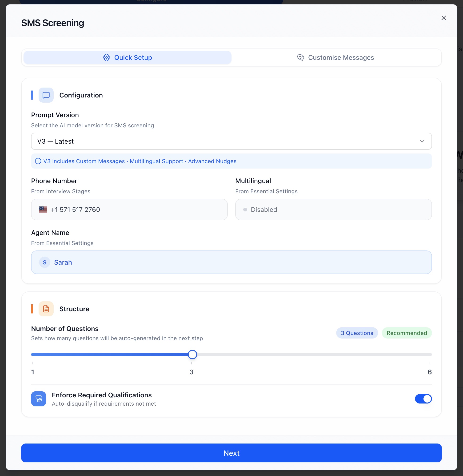Click the chat bubbles icon beside Customise Messages

301,57
